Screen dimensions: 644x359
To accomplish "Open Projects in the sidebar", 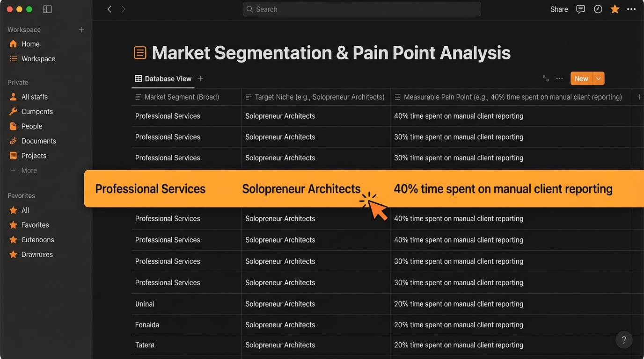I will 34,156.
